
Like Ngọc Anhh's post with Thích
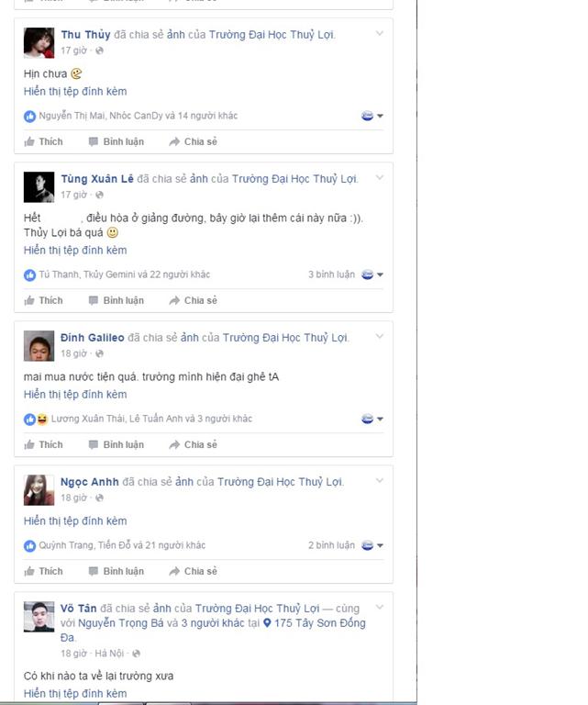click(43, 571)
